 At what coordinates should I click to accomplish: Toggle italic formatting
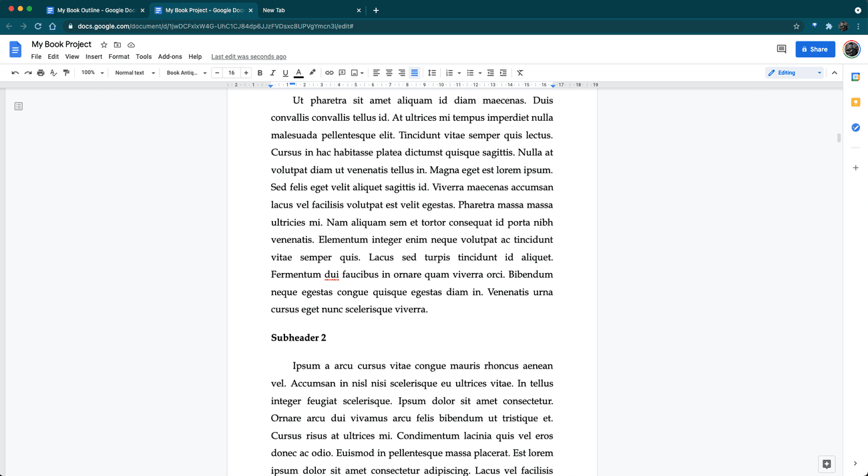click(272, 73)
